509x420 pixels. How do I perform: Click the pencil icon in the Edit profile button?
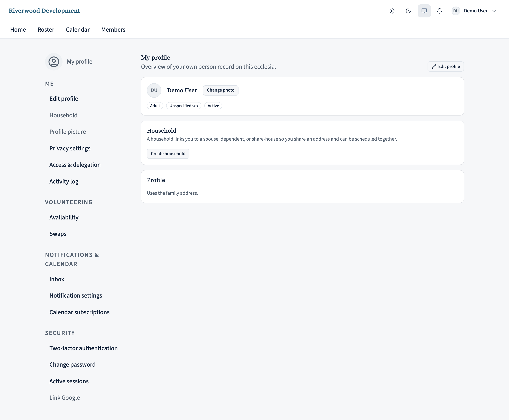(x=434, y=66)
